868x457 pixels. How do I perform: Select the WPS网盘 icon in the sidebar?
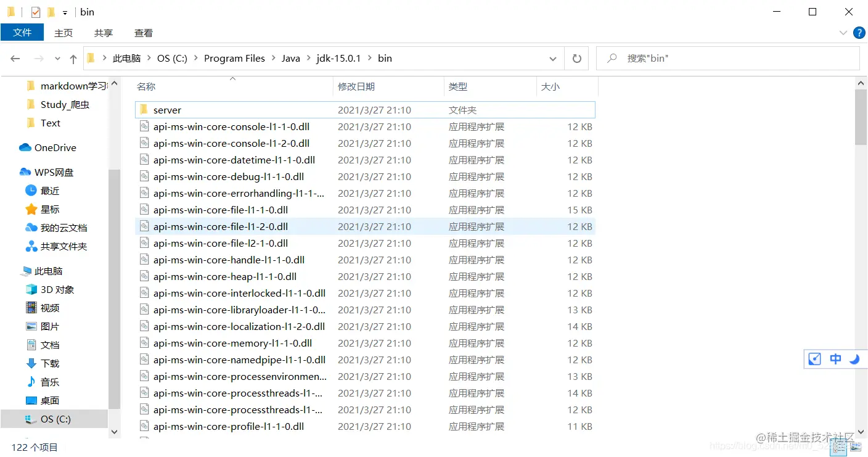25,172
